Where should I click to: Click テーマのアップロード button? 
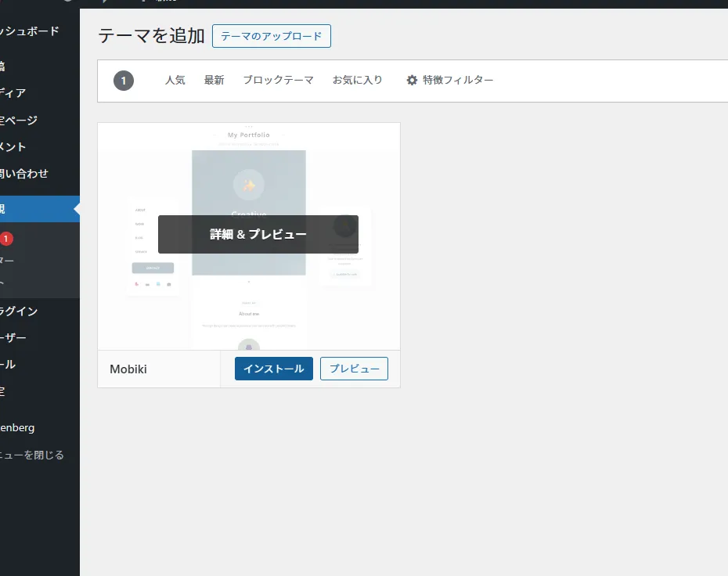click(271, 36)
